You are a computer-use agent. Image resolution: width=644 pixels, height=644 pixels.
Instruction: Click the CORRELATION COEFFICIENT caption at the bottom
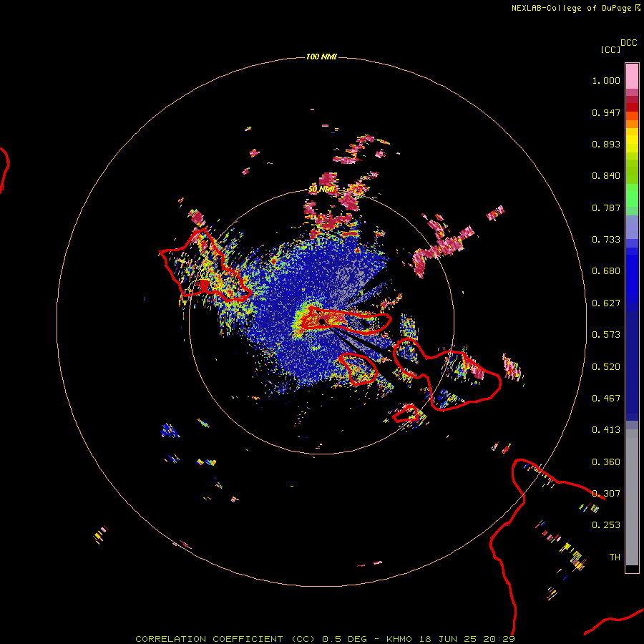tap(325, 639)
